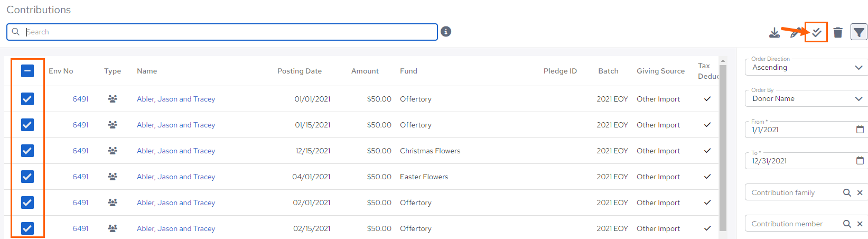Sort by the Posting Date column header
The height and width of the screenshot is (239, 868).
pos(299,71)
